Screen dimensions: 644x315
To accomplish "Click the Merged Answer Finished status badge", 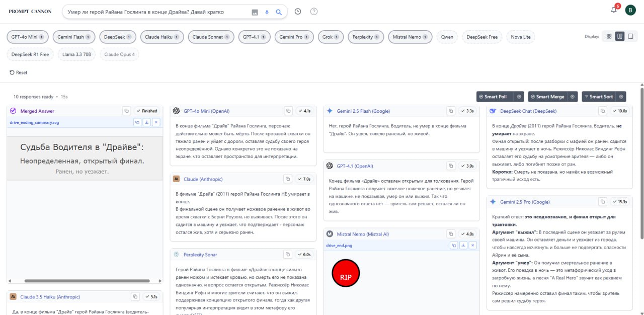I will point(147,111).
